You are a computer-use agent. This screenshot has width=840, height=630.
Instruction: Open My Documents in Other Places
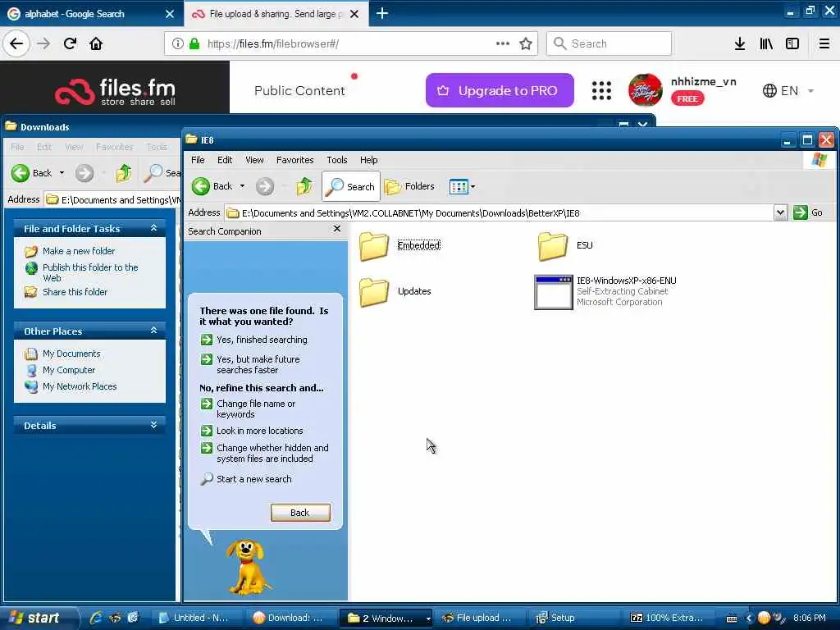62,354
